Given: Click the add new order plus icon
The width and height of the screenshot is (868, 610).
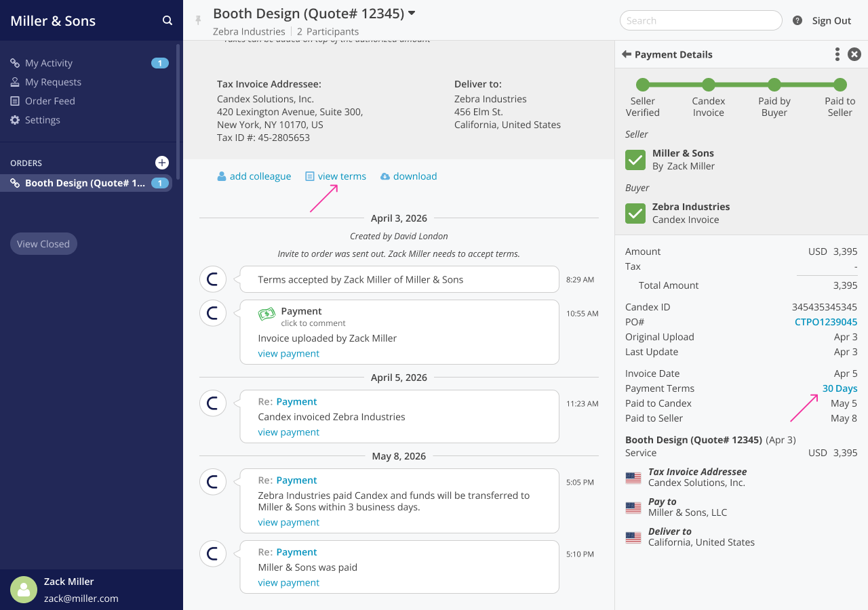Looking at the screenshot, I should click(x=162, y=163).
